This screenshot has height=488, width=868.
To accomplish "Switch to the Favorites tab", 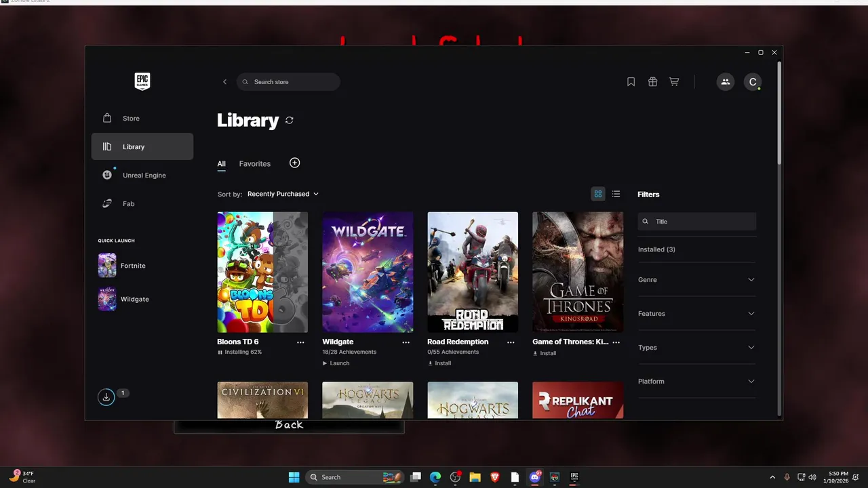I will 255,164.
